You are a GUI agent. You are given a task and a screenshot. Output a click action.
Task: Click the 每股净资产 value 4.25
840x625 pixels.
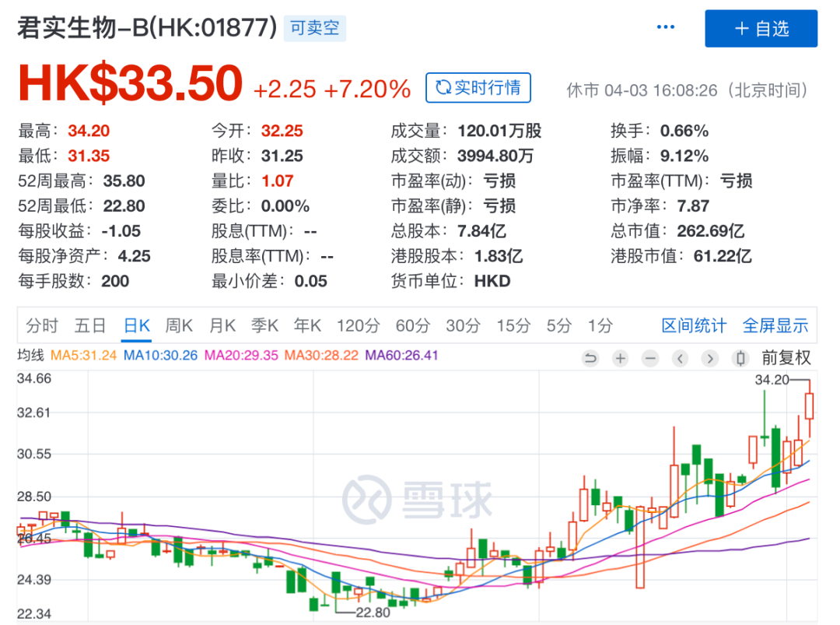click(134, 256)
